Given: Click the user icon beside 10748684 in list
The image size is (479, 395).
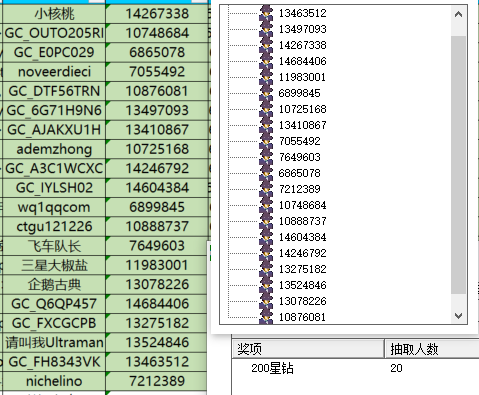Looking at the screenshot, I should (x=266, y=205).
